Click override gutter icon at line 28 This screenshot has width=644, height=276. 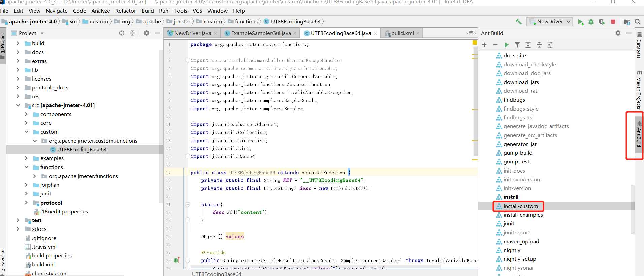click(x=177, y=260)
